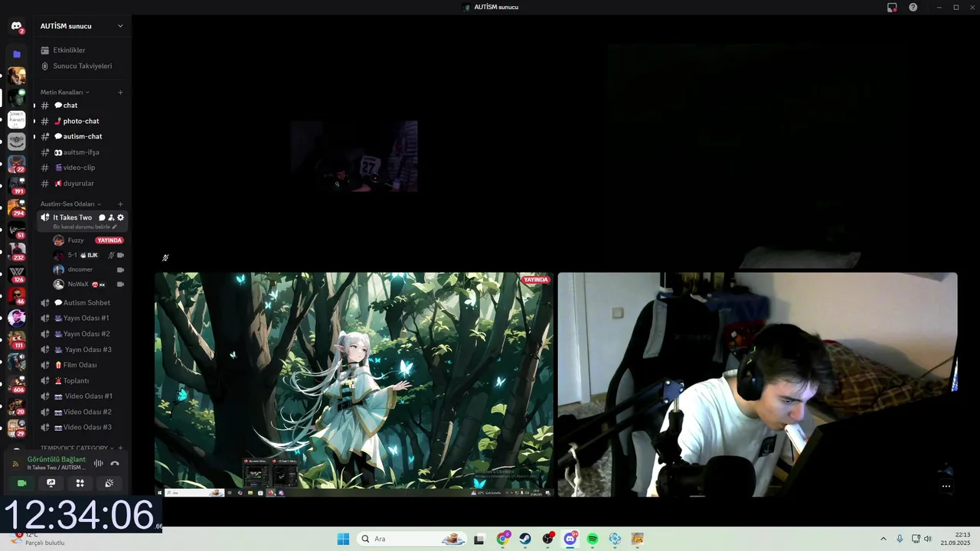Join Yayın Odası #1 voice channel
Screen dimensions: 980x551
point(82,318)
